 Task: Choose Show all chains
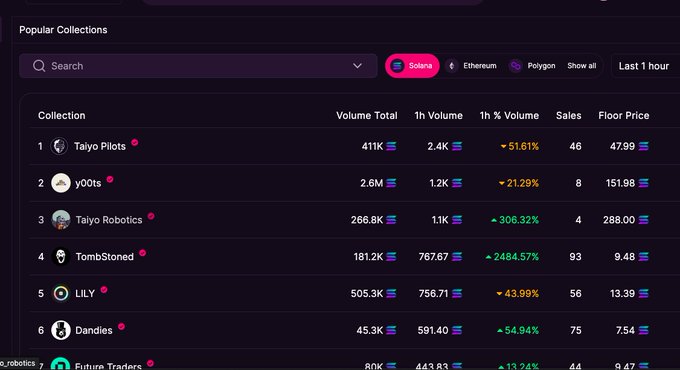(582, 66)
